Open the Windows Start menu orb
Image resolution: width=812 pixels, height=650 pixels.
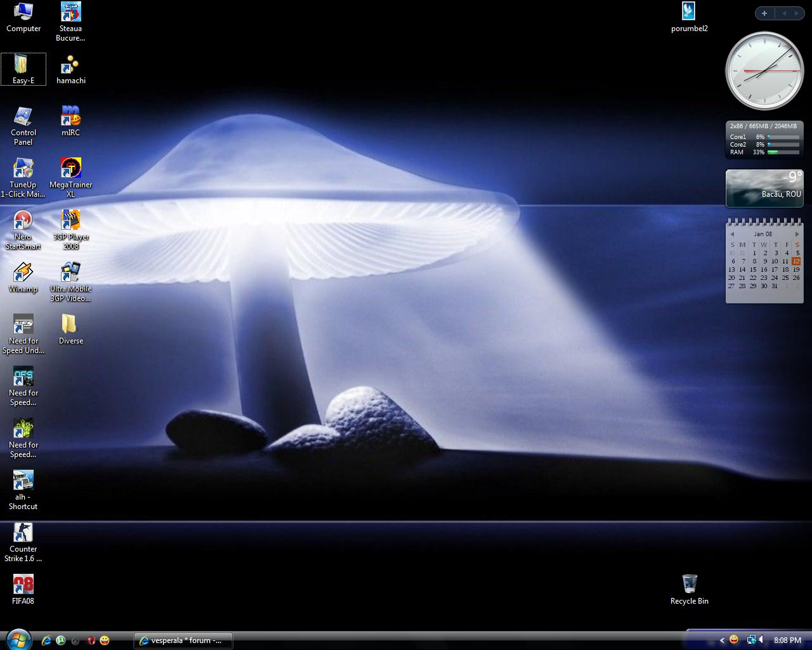(17, 639)
